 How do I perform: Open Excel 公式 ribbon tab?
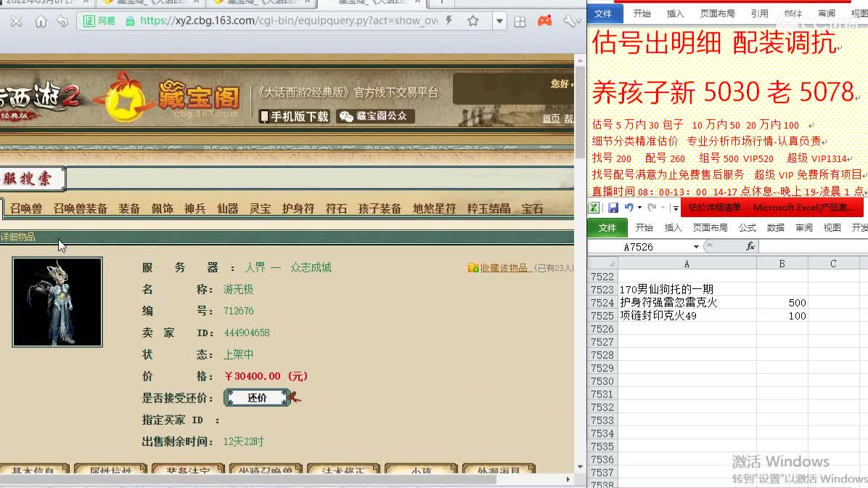(747, 227)
